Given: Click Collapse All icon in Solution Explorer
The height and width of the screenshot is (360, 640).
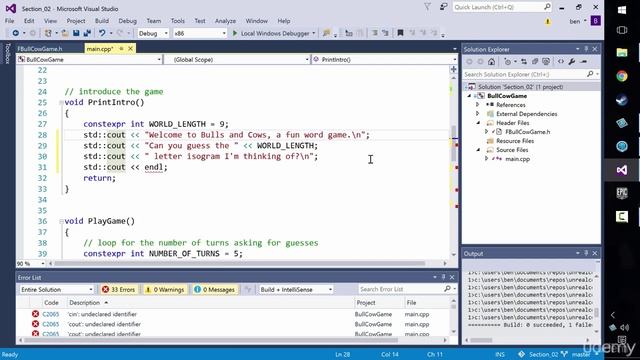Looking at the screenshot, I should (535, 62).
